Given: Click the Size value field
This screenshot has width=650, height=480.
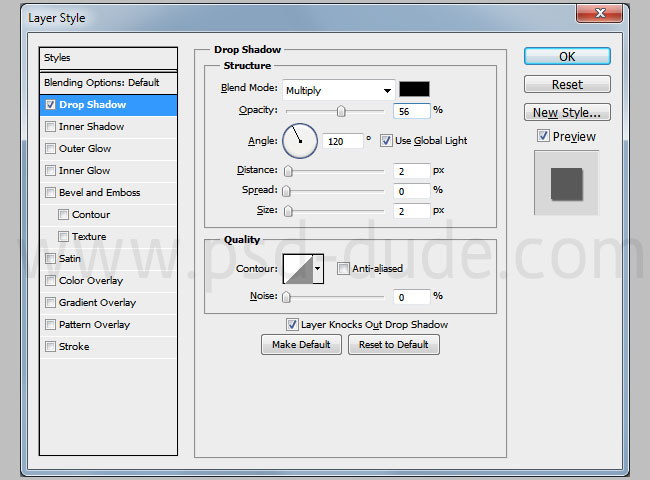Looking at the screenshot, I should coord(412,211).
